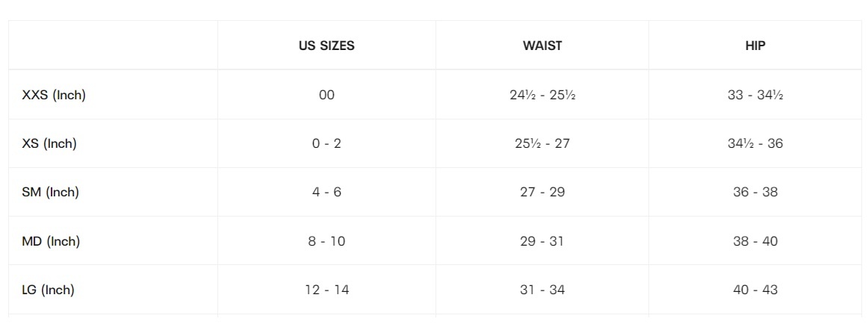Screen dimensions: 868x336
Task: Click the 8 - 10 US size cell
Action: 326,241
